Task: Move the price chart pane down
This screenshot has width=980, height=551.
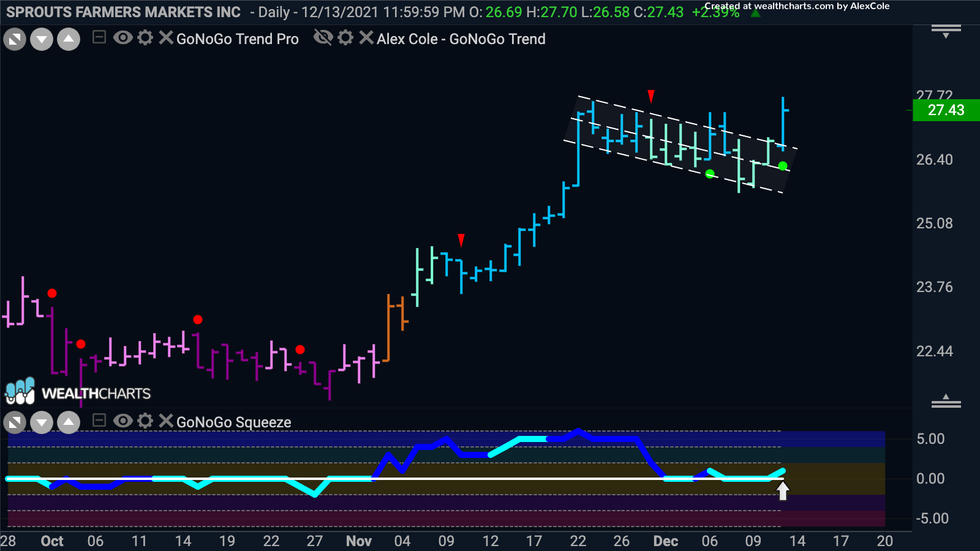Action: tap(42, 40)
